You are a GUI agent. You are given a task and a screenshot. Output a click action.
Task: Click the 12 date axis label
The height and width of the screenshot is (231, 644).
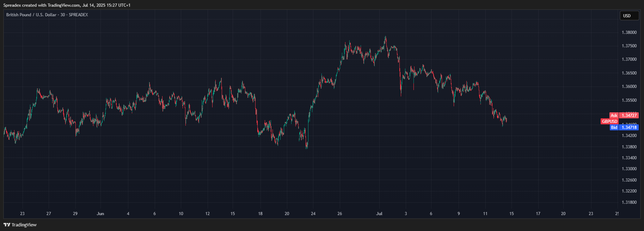pyautogui.click(x=208, y=214)
